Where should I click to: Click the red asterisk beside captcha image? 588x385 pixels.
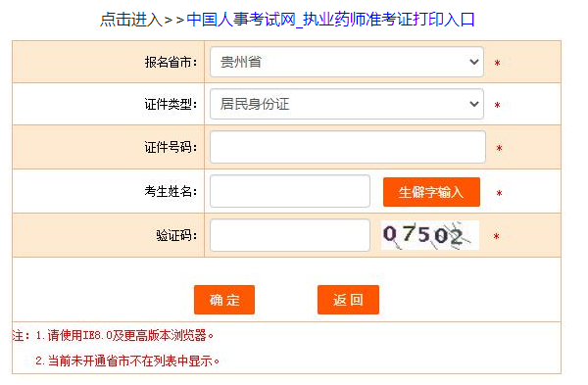pos(497,236)
